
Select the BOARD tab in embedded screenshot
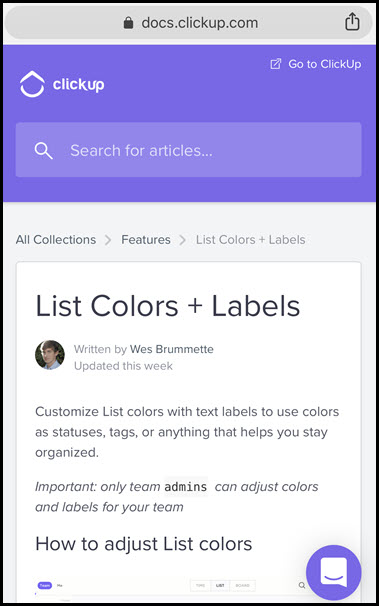[x=243, y=586]
